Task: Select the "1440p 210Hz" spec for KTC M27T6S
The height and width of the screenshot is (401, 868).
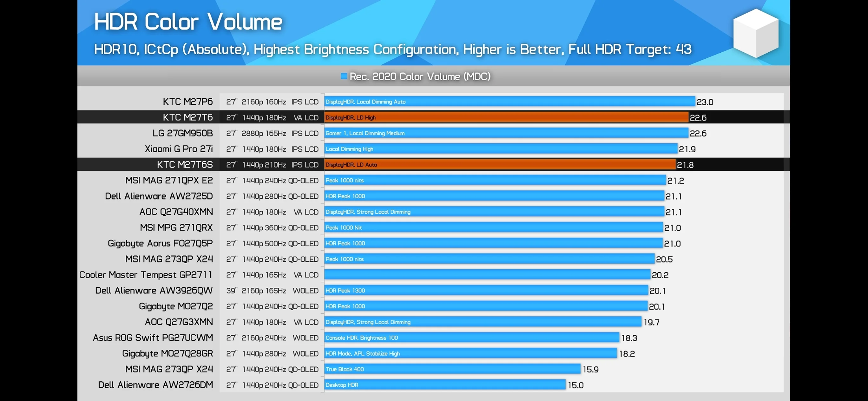Action: click(x=264, y=165)
